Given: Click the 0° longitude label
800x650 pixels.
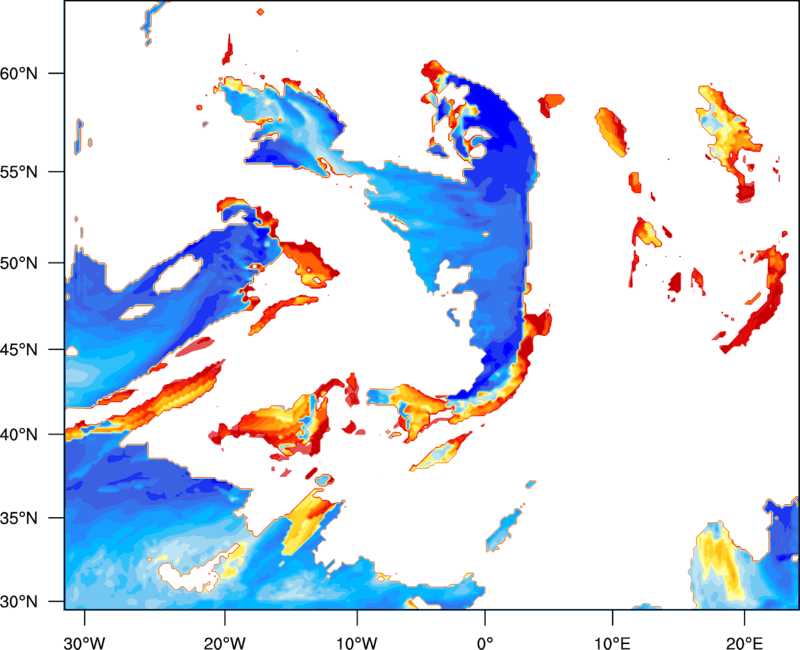Looking at the screenshot, I should 485,642.
